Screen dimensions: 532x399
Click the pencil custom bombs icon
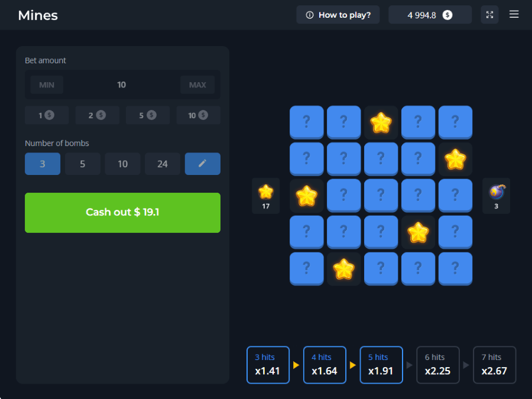[202, 164]
